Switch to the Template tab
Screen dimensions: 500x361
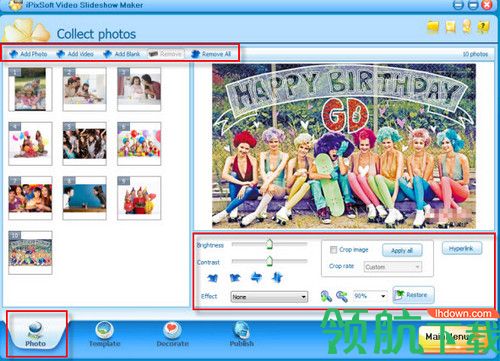[x=104, y=334]
